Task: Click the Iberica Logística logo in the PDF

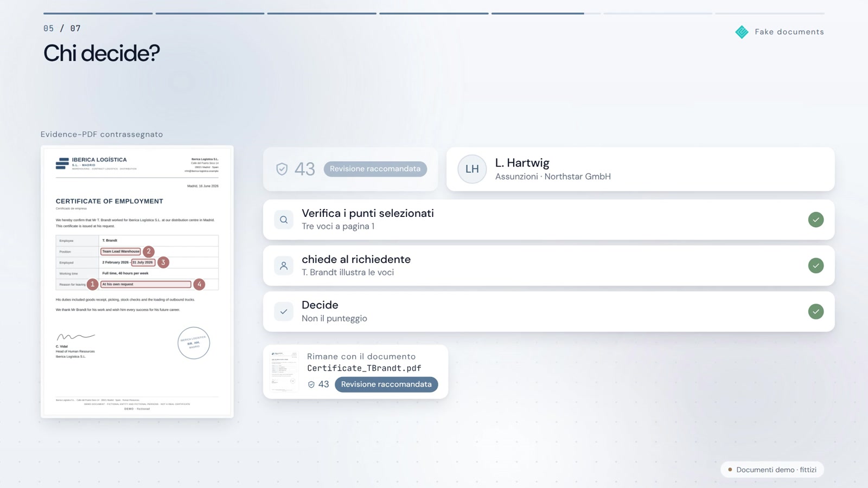Action: 62,163
